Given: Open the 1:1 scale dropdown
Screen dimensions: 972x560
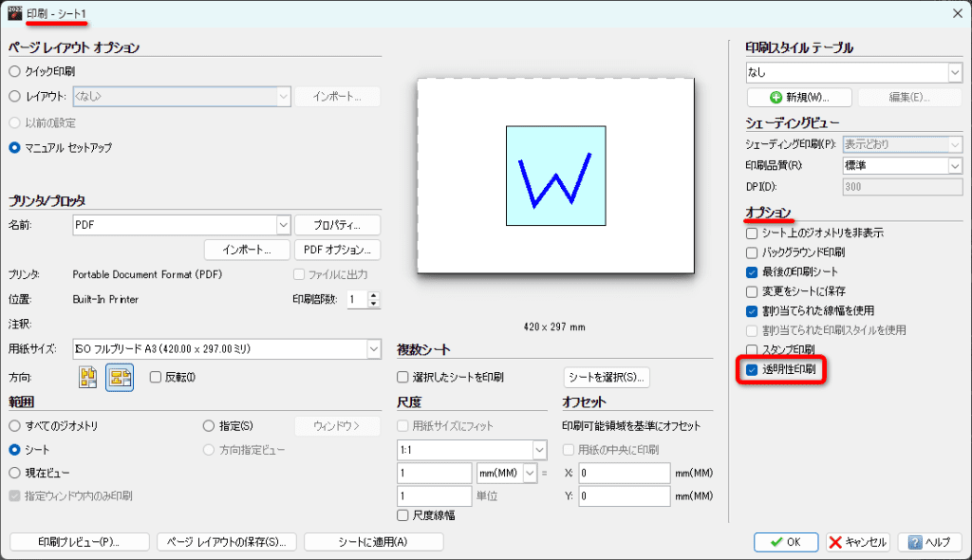Looking at the screenshot, I should [472, 450].
